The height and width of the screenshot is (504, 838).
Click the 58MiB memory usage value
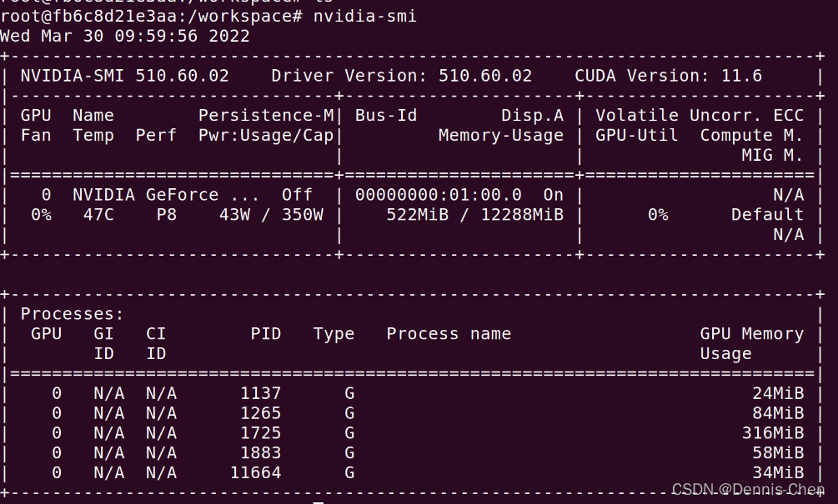coord(778,452)
